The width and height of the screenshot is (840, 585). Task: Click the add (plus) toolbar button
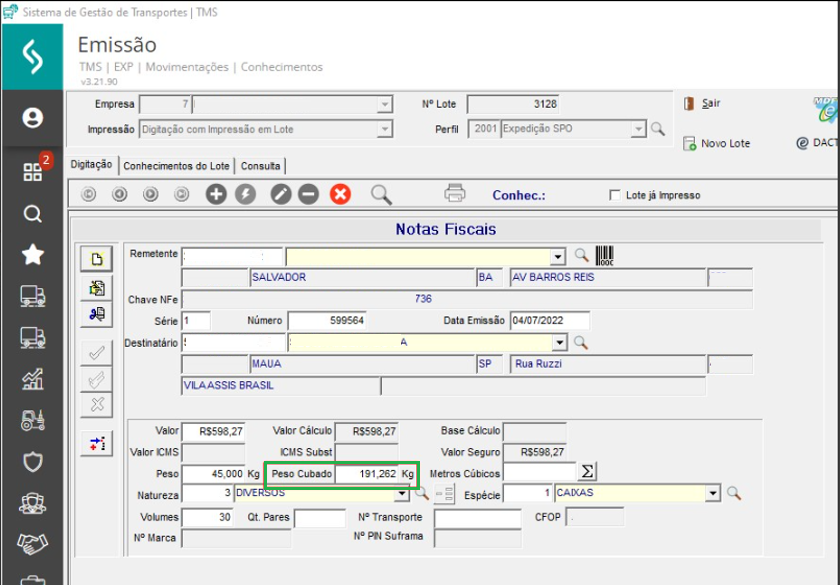tap(216, 194)
